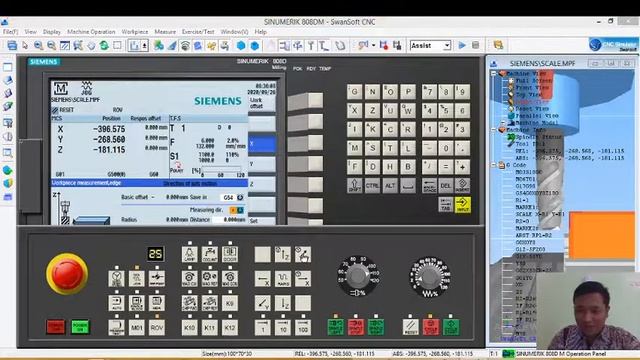Click the red CYCLE STOP key
640x360 pixels.
(431, 327)
